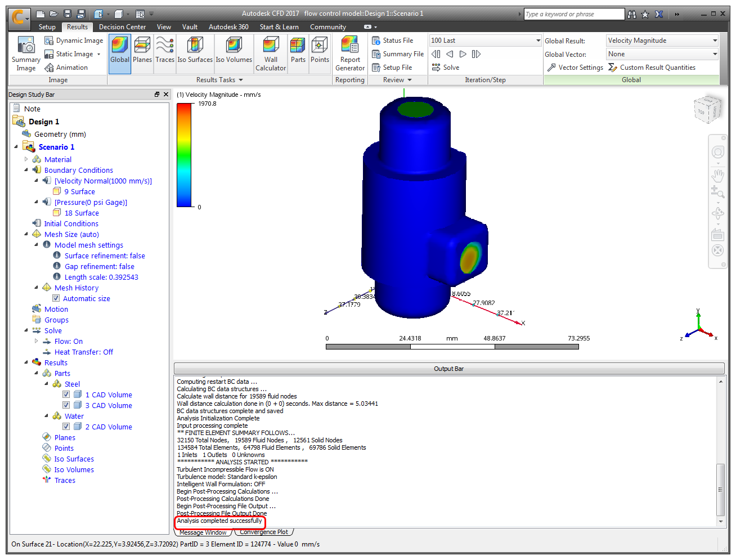Click the velocity magnitude color legend
The image size is (736, 560).
tap(184, 155)
